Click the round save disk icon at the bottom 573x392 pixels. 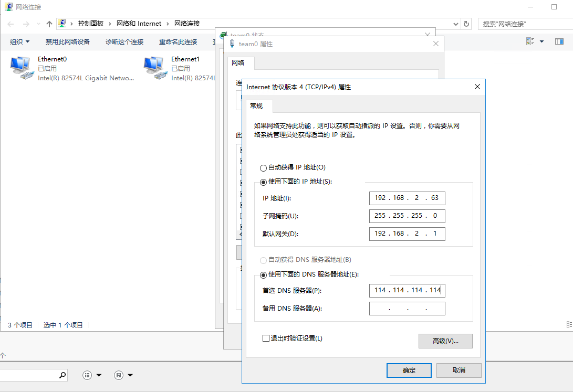[x=119, y=375]
